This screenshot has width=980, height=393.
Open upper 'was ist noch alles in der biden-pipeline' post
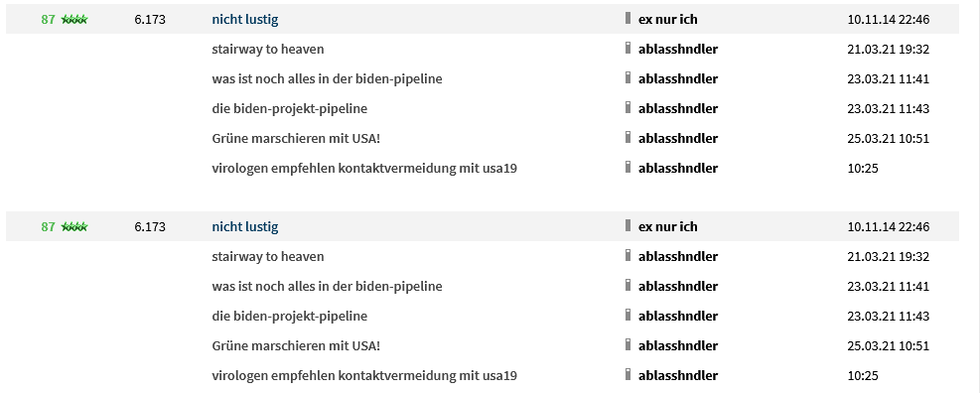(327, 78)
